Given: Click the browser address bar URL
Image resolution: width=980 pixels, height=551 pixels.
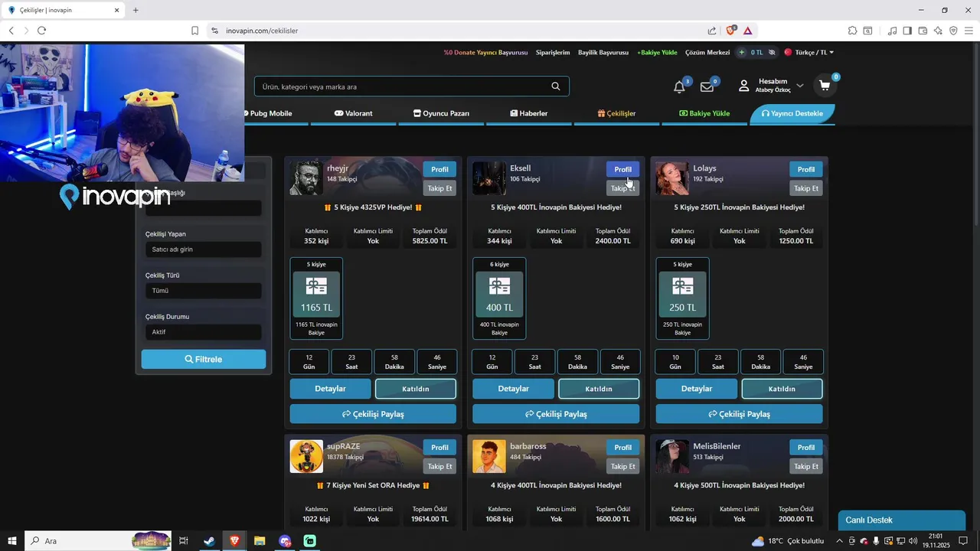Looking at the screenshot, I should (262, 31).
